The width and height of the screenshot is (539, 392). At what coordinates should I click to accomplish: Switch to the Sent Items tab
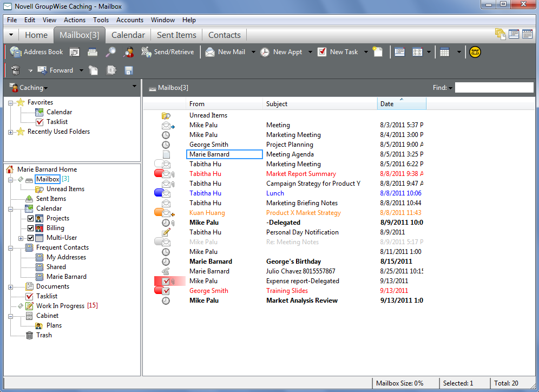coord(176,35)
